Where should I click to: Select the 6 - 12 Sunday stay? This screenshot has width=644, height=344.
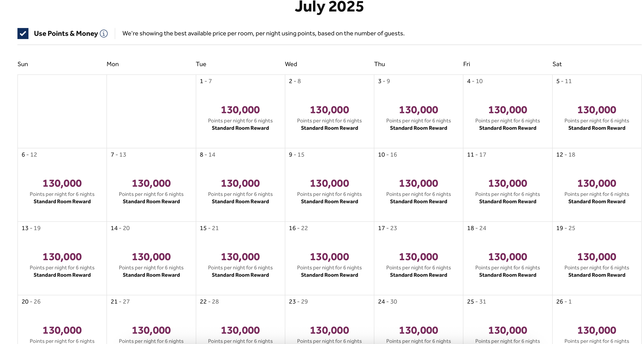(62, 185)
